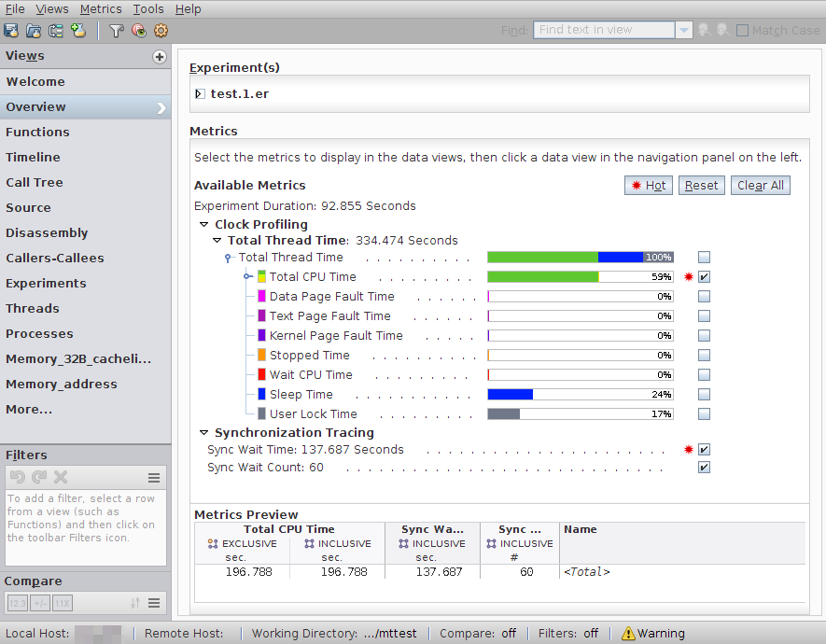
Task: Uncheck the Sync Wait Count checkbox
Action: [704, 467]
